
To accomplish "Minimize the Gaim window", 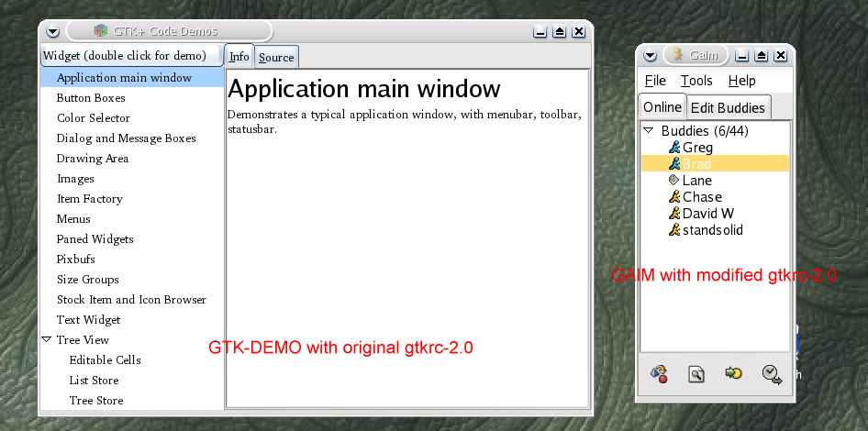I will click(x=741, y=55).
